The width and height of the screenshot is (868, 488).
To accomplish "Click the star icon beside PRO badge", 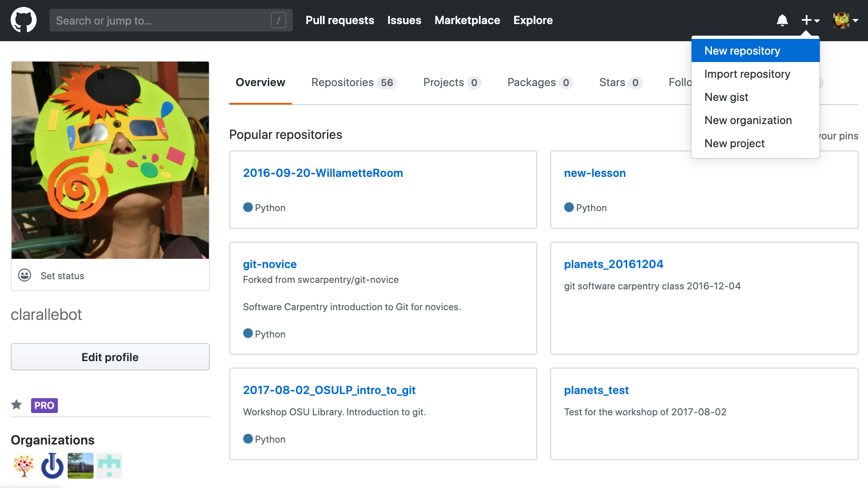I will pos(17,405).
